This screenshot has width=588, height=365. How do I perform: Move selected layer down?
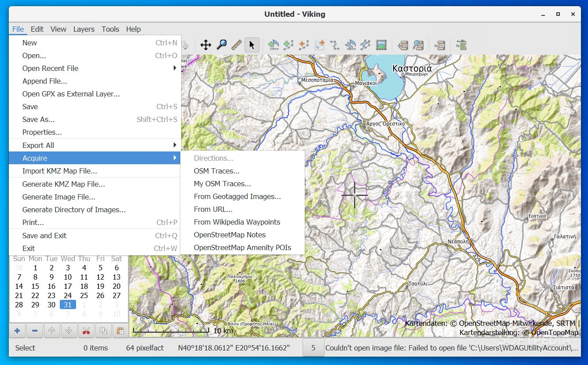pyautogui.click(x=69, y=331)
